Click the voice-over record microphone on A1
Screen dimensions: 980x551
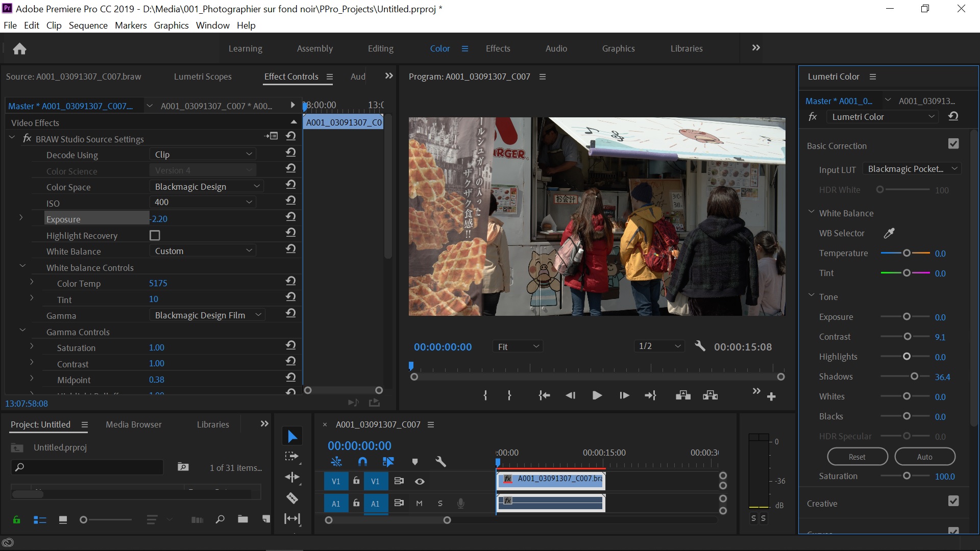click(461, 504)
